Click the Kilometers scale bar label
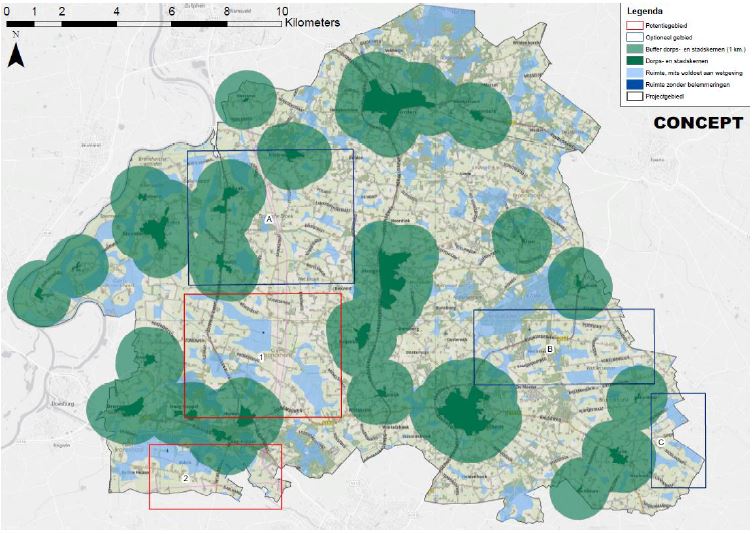Image resolution: width=753 pixels, height=534 pixels. (x=312, y=22)
